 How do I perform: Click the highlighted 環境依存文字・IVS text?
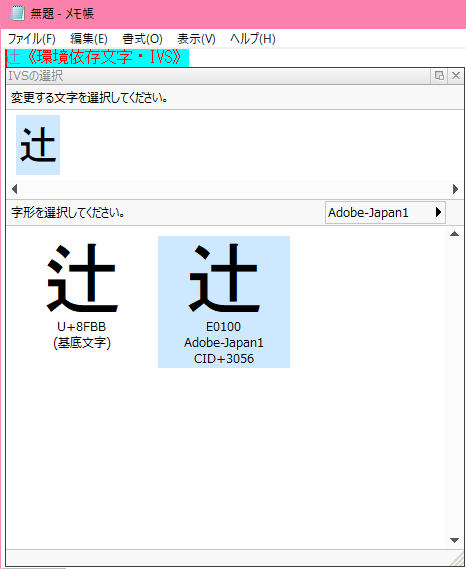[x=104, y=57]
